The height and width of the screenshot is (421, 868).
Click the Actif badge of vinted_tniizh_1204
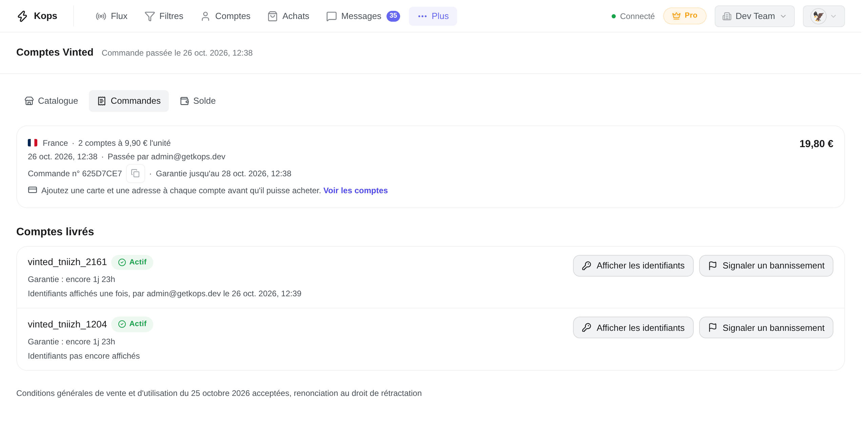coord(132,324)
